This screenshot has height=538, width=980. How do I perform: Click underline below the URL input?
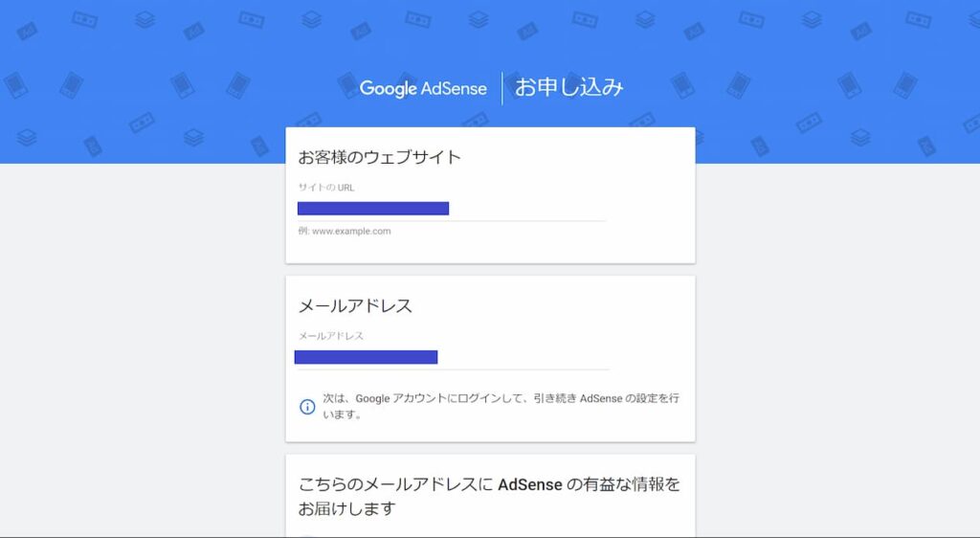[x=452, y=221]
